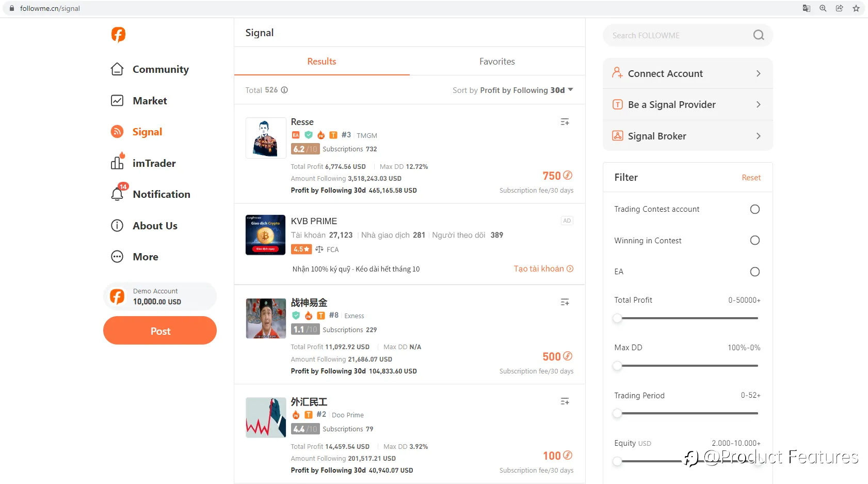Image resolution: width=868 pixels, height=484 pixels.
Task: Enable the EA filter option
Action: [755, 272]
